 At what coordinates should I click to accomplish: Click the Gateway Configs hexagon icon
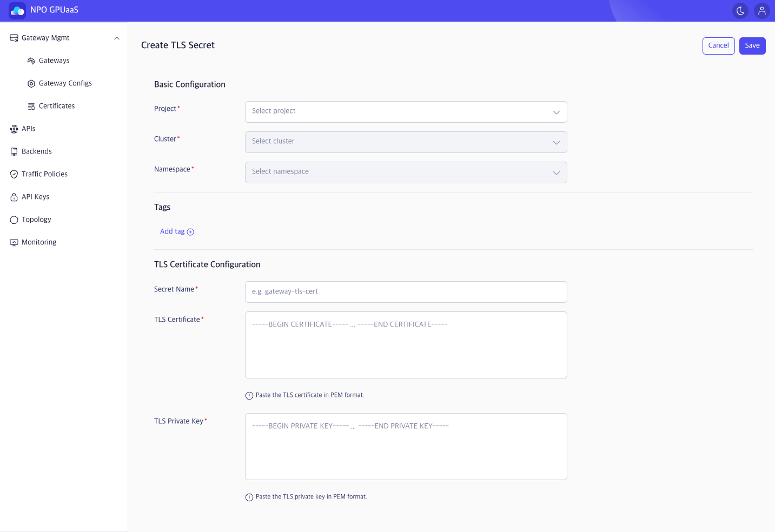coord(31,83)
